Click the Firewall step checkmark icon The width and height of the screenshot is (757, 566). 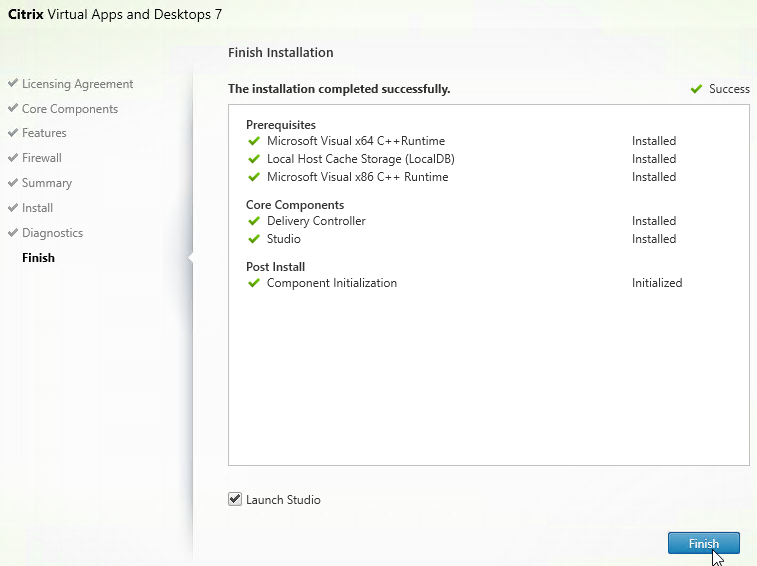(x=13, y=157)
